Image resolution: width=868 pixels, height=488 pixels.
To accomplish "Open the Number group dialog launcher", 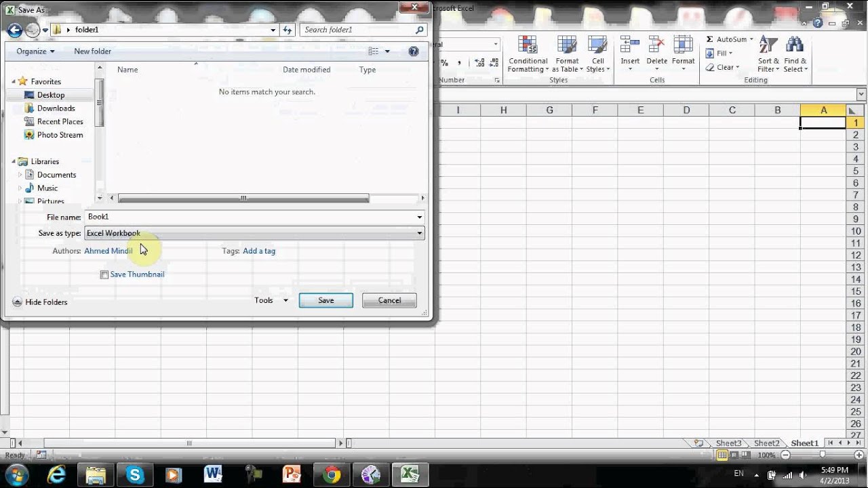I will pyautogui.click(x=497, y=80).
